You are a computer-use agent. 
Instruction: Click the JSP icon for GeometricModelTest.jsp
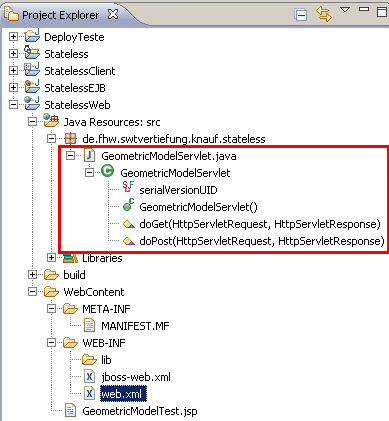click(x=70, y=411)
